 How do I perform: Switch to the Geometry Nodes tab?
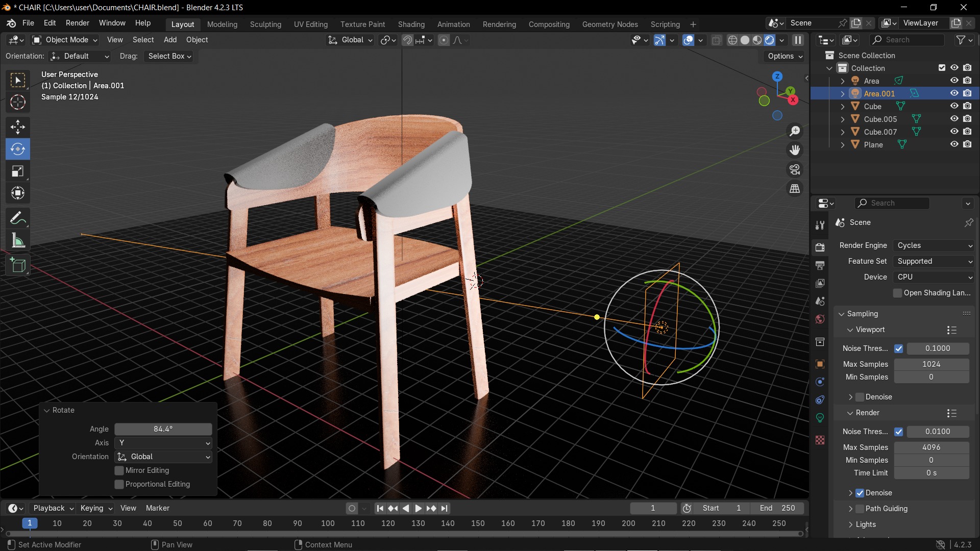pyautogui.click(x=610, y=24)
